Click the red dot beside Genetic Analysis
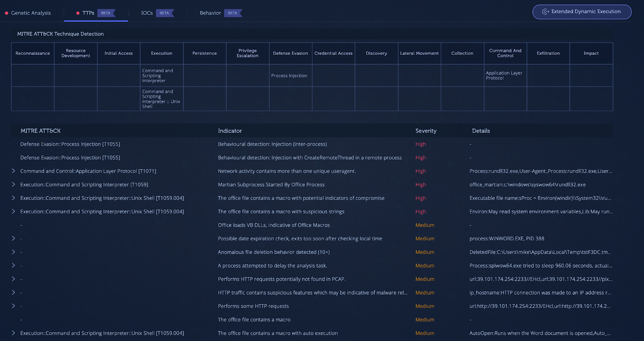The height and width of the screenshot is (341, 644). coord(6,13)
